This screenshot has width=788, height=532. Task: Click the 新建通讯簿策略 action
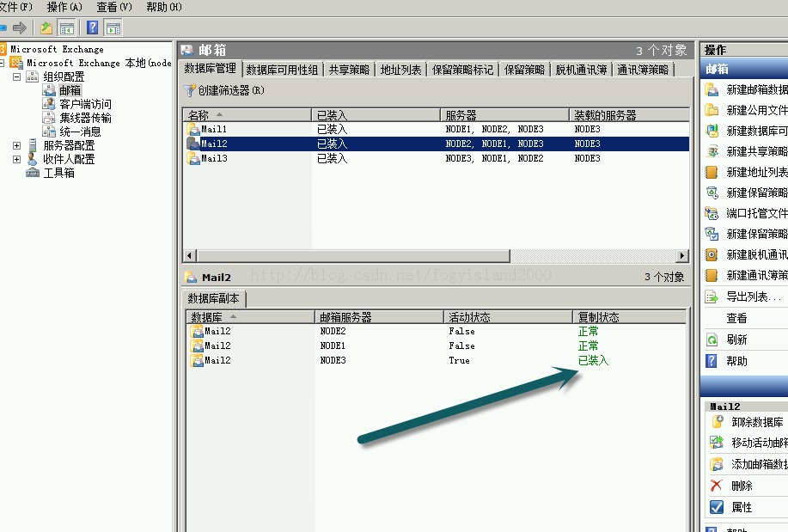click(x=746, y=275)
